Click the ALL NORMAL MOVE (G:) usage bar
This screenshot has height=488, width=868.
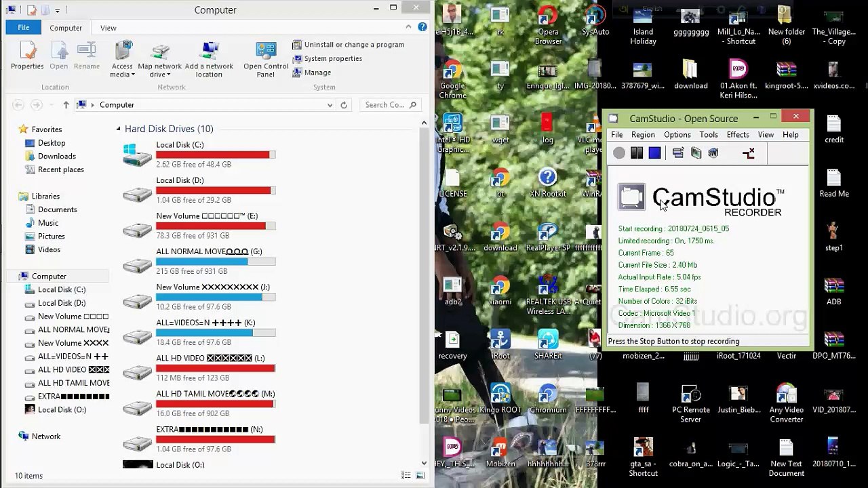point(216,262)
